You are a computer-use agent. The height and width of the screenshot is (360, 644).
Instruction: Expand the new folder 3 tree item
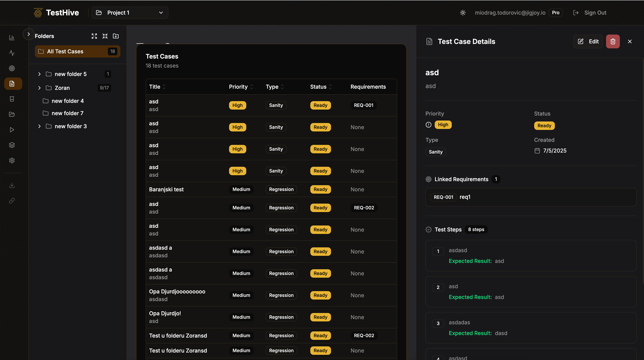[39, 126]
